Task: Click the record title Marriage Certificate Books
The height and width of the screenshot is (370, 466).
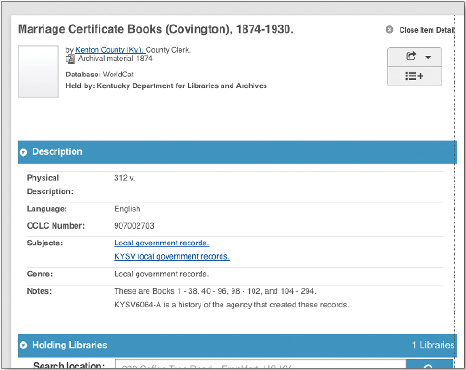Action: click(x=156, y=29)
